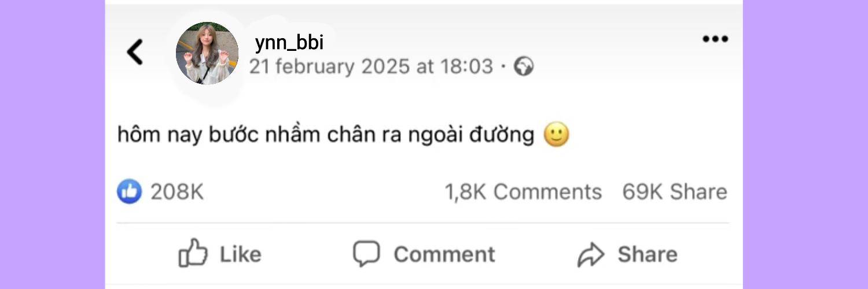Viewport: 868px width, 289px height.
Task: Tap the Share button label
Action: 648,254
